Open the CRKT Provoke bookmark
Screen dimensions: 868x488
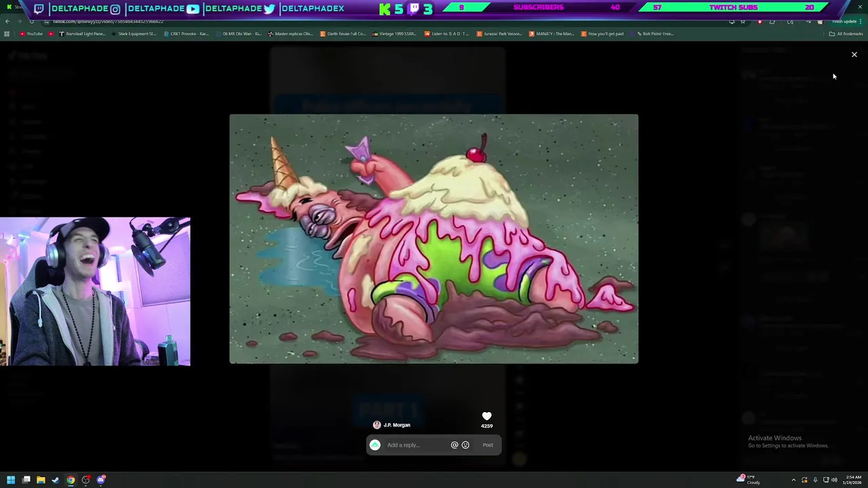[x=186, y=34]
